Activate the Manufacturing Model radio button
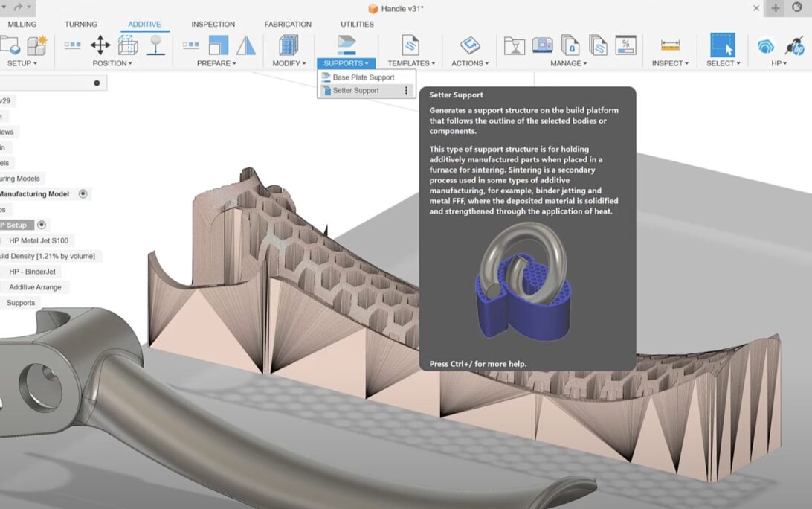Viewport: 812px width, 509px height. pos(83,194)
